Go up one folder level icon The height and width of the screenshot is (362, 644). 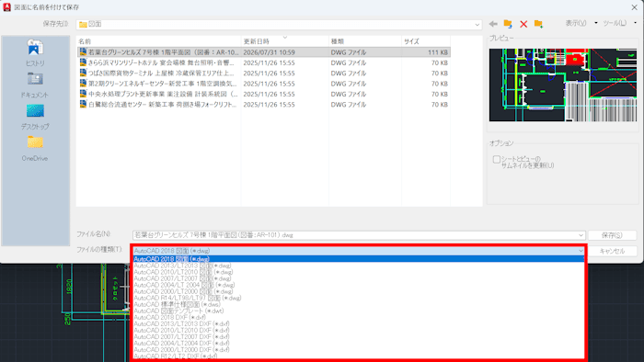coord(508,24)
